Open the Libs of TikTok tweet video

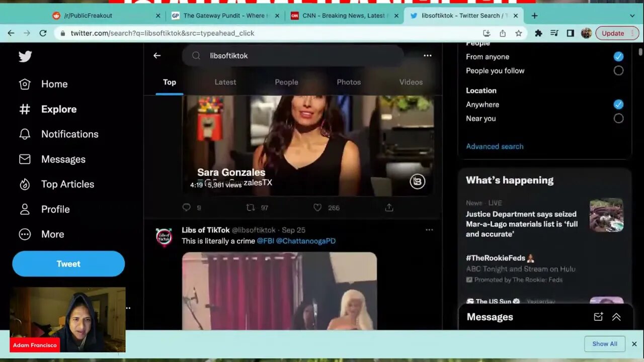point(279,291)
